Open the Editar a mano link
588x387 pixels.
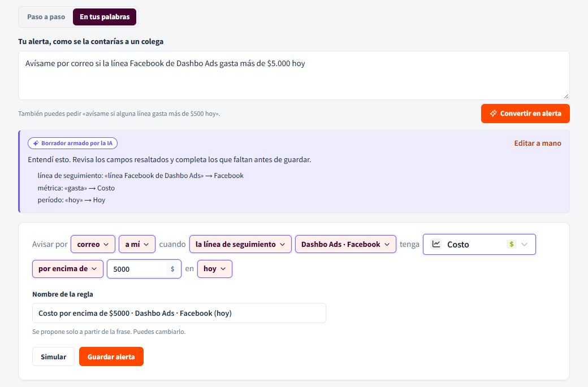coord(537,143)
